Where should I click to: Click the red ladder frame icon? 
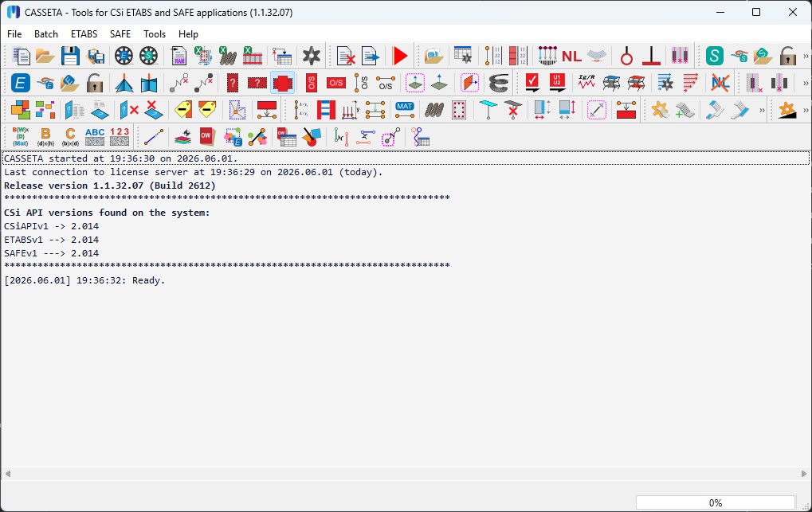326,110
